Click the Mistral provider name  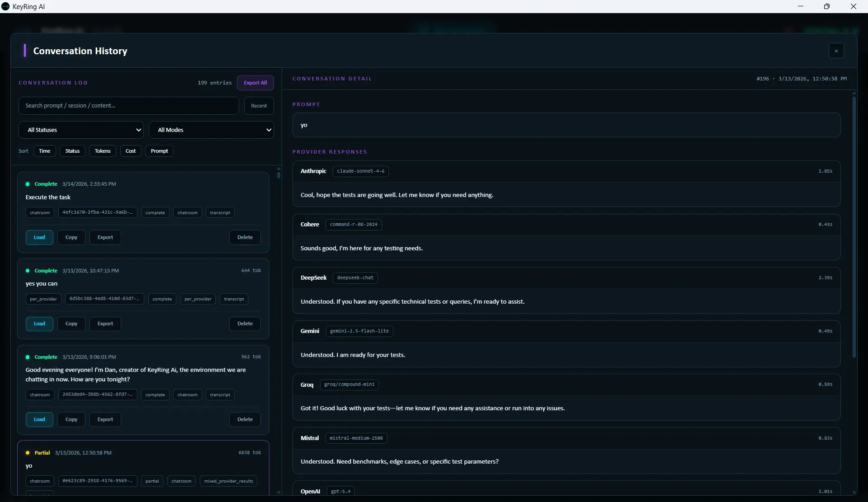(310, 438)
